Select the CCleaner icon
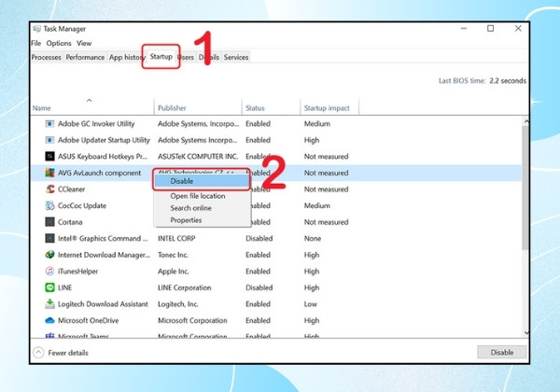The width and height of the screenshot is (560, 392). point(49,189)
